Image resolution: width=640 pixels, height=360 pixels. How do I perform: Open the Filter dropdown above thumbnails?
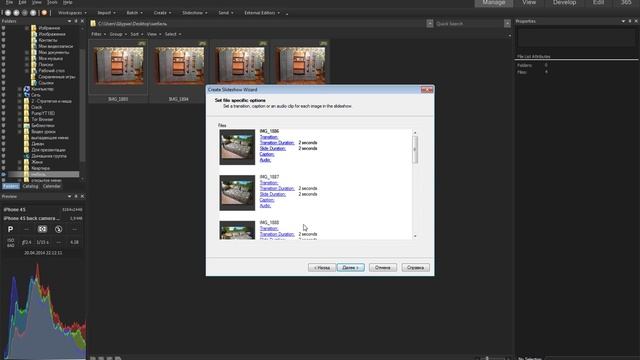pyautogui.click(x=98, y=34)
